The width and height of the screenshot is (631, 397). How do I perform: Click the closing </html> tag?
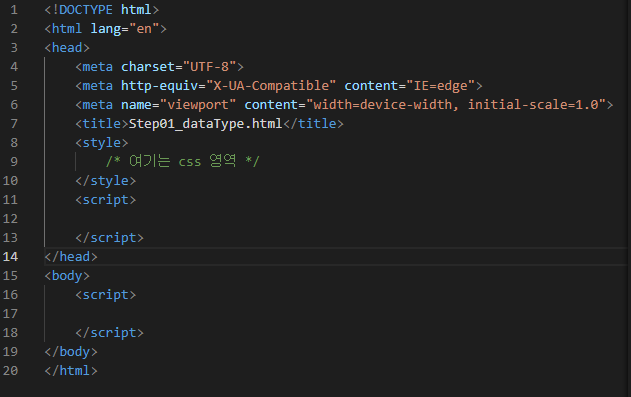click(71, 371)
